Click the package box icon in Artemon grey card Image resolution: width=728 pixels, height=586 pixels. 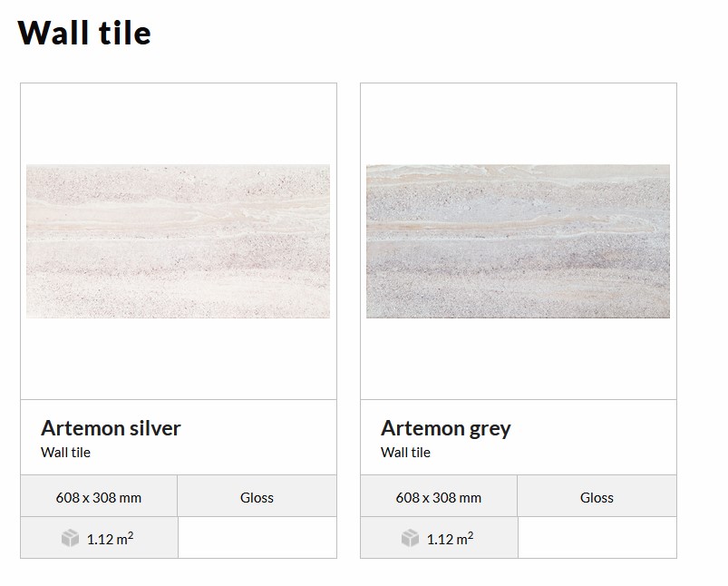tap(410, 539)
